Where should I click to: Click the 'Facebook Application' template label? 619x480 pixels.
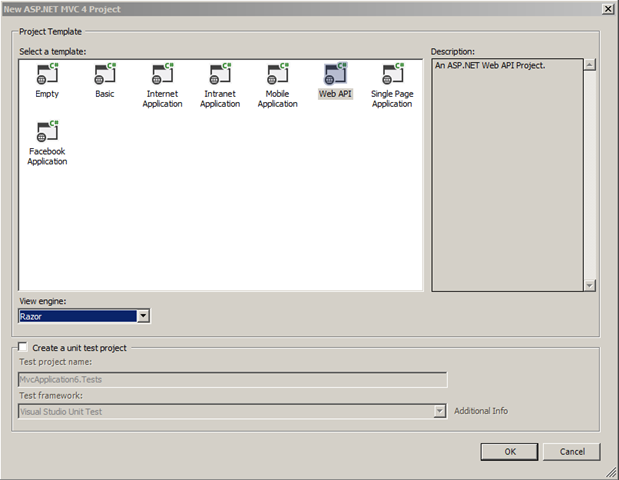(x=47, y=156)
